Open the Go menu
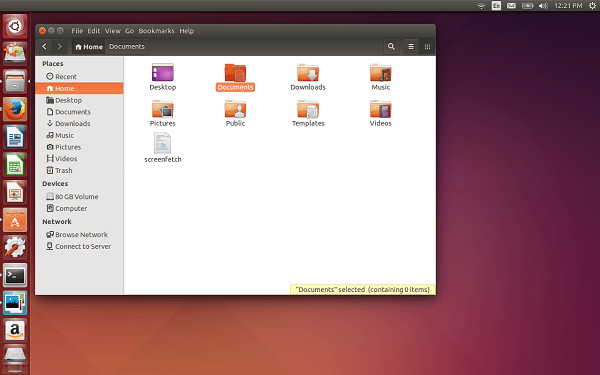The width and height of the screenshot is (600, 375). [x=129, y=31]
